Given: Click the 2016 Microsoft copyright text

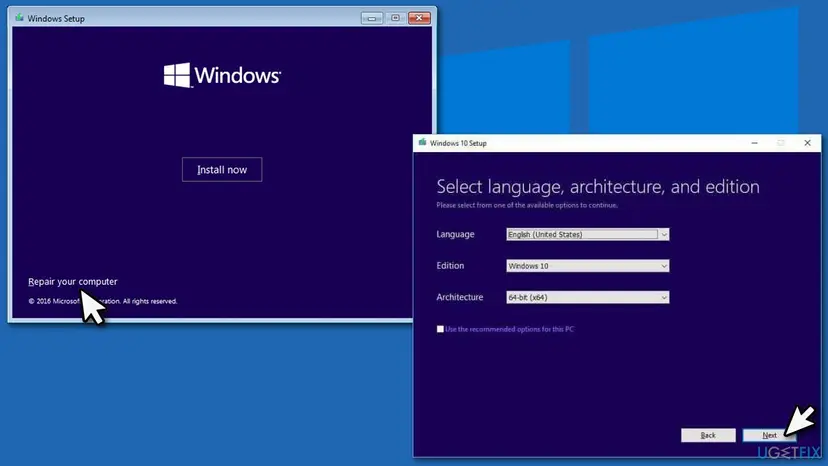Looking at the screenshot, I should click(x=103, y=301).
